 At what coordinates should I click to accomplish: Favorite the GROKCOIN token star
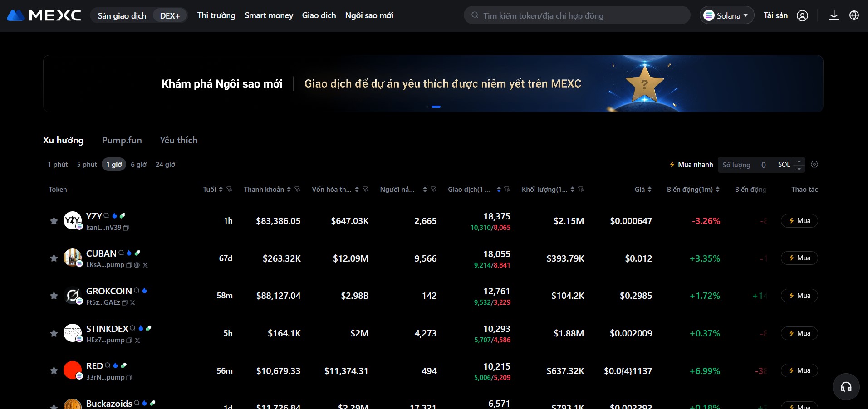point(54,296)
